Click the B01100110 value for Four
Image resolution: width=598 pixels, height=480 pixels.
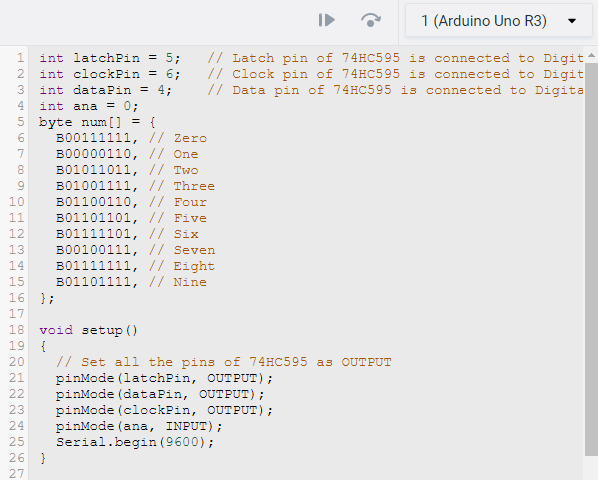[94, 202]
